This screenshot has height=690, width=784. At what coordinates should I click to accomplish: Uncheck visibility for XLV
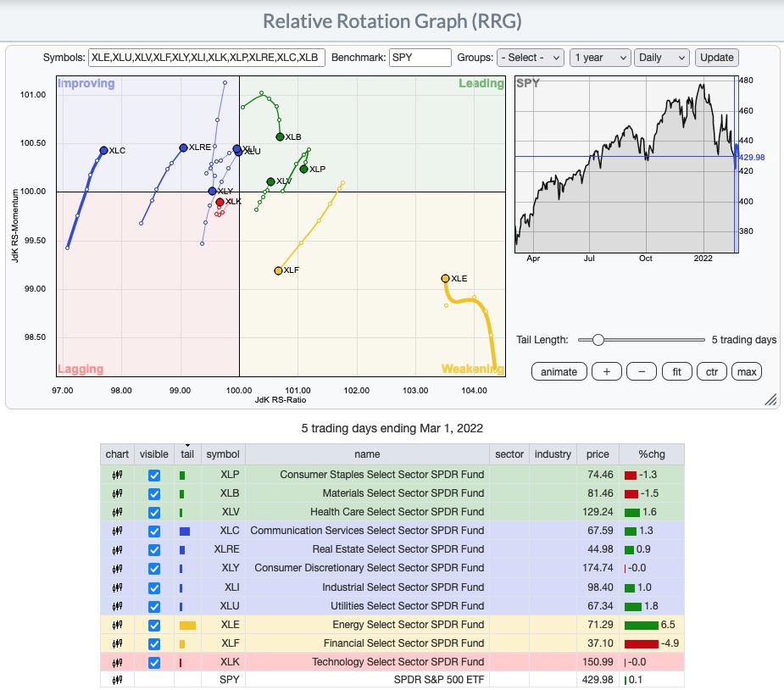point(154,513)
